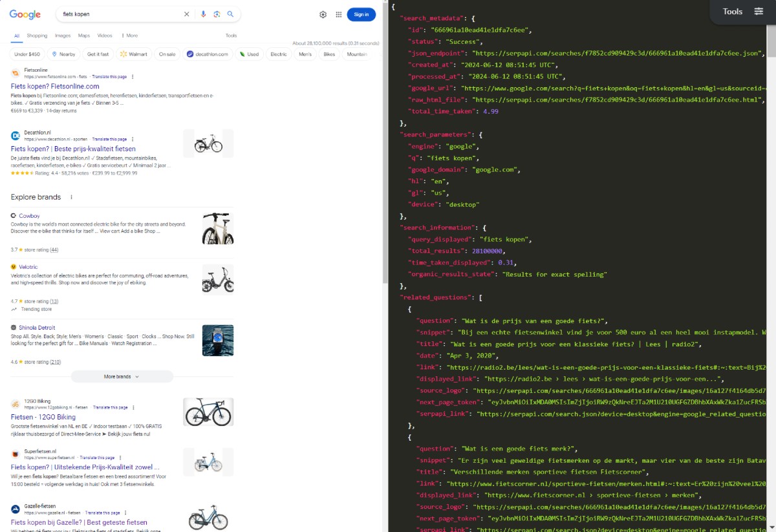
Task: Switch to the Images tab
Action: pos(63,36)
